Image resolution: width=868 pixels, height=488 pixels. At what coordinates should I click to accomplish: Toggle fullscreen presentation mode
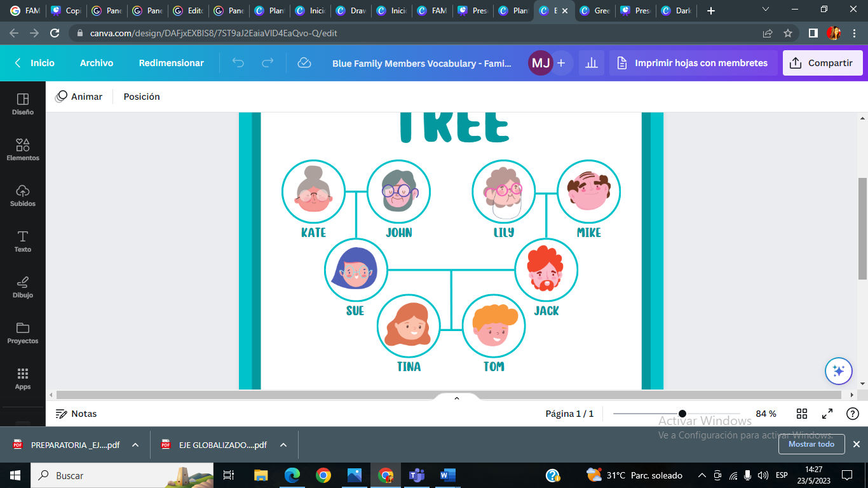(827, 414)
